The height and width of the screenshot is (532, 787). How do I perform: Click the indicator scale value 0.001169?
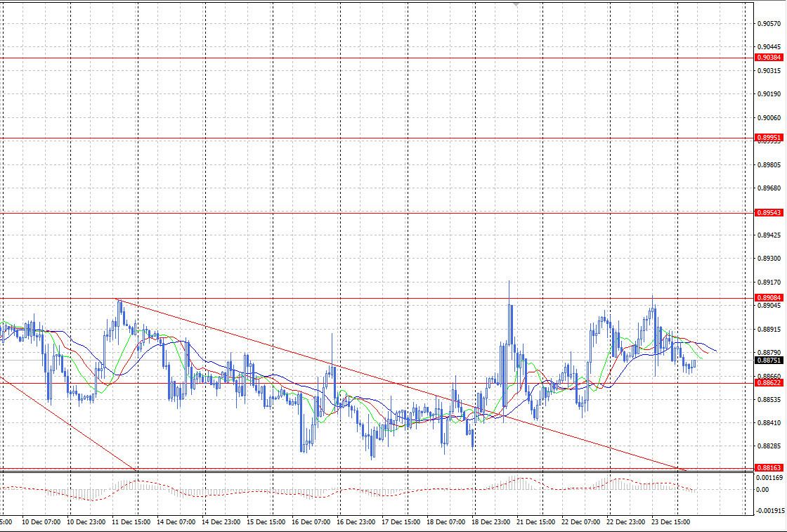pos(770,478)
